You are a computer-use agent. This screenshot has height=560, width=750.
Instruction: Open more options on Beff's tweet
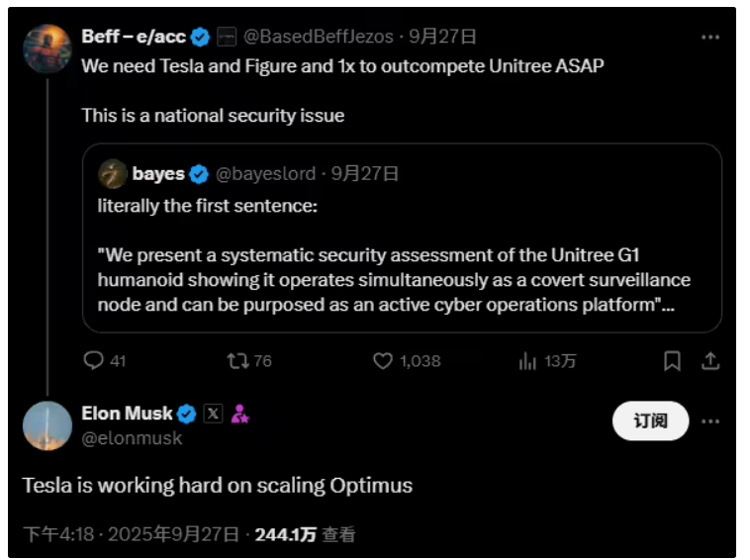pyautogui.click(x=709, y=38)
